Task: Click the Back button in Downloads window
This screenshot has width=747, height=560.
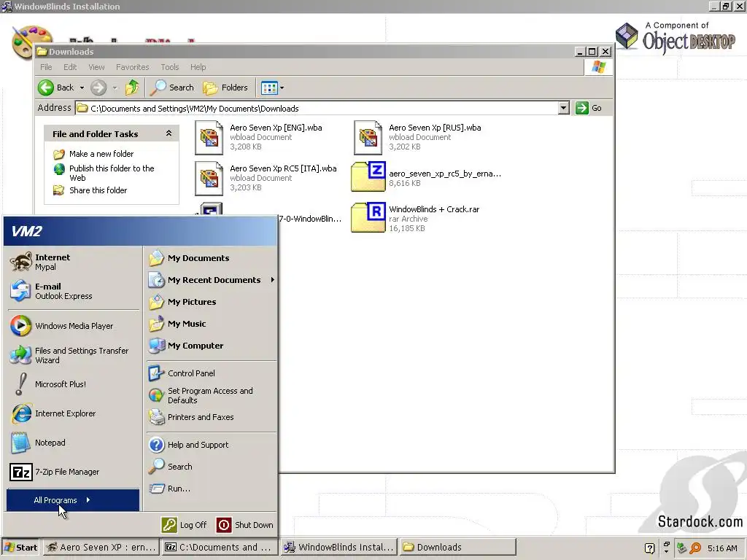Action: [56, 87]
